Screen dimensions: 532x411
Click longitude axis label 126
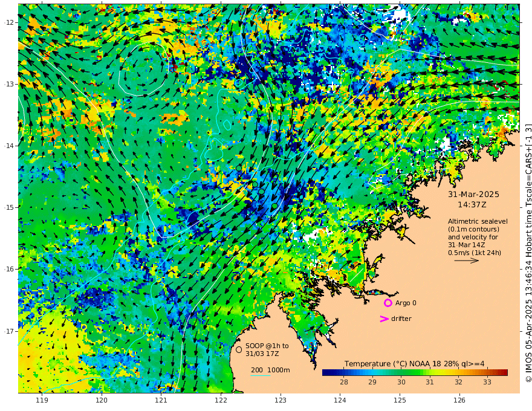459,400
